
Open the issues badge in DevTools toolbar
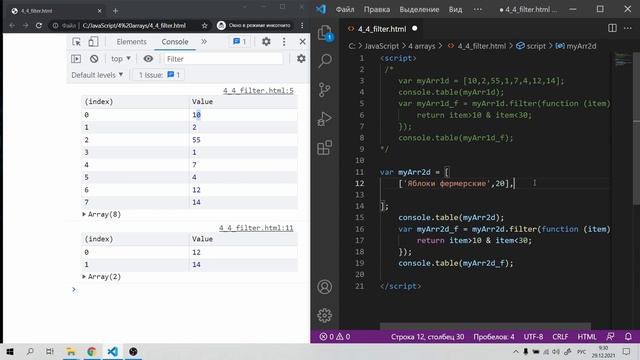pyautogui.click(x=240, y=42)
